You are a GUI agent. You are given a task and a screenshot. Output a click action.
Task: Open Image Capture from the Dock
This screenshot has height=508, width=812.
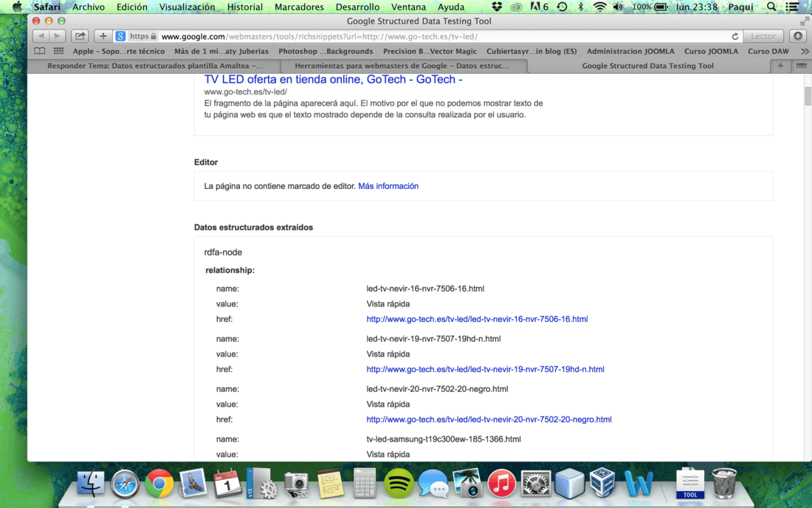(297, 484)
